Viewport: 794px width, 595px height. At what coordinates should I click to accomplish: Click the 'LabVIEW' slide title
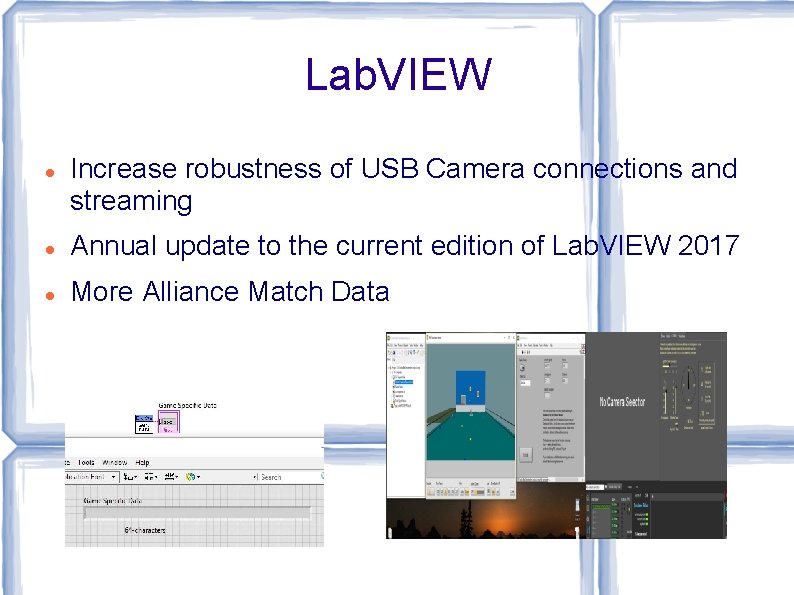(x=399, y=74)
